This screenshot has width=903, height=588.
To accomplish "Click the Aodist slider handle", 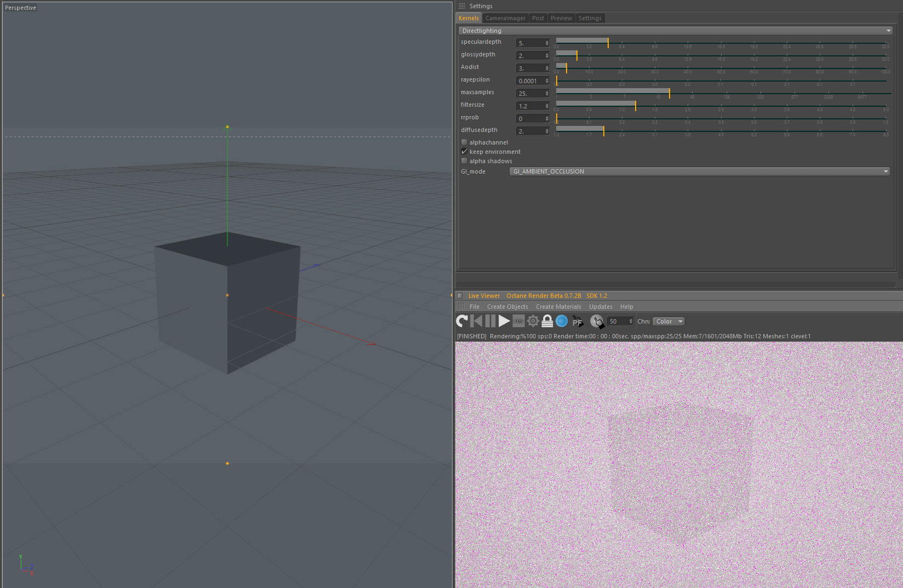I will coord(567,68).
